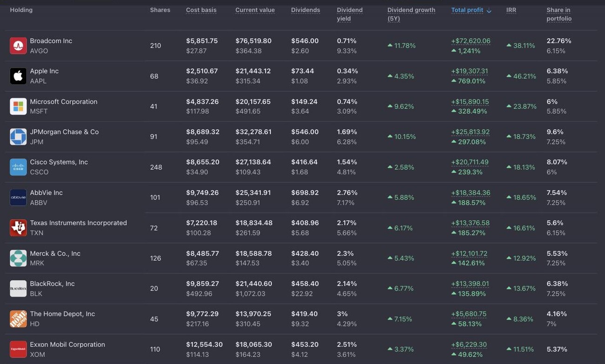Sort table by IRR column
Screen dimensions: 605x364
(511, 10)
